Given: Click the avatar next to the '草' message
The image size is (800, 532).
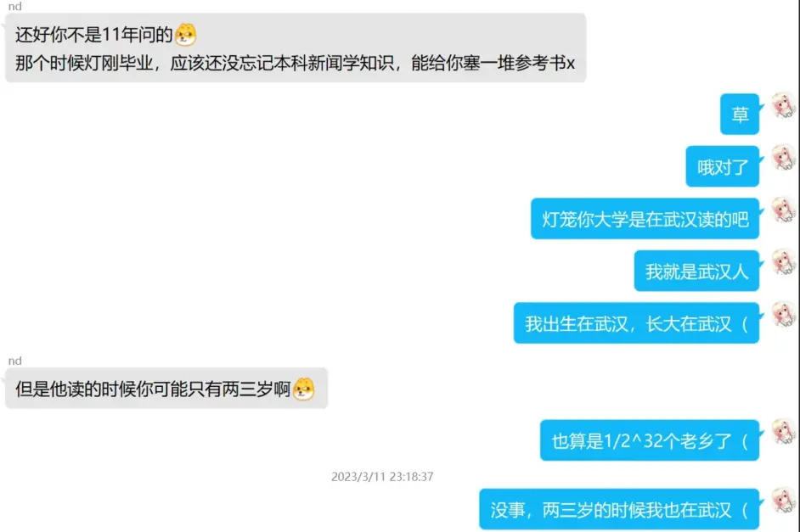Looking at the screenshot, I should (x=783, y=106).
